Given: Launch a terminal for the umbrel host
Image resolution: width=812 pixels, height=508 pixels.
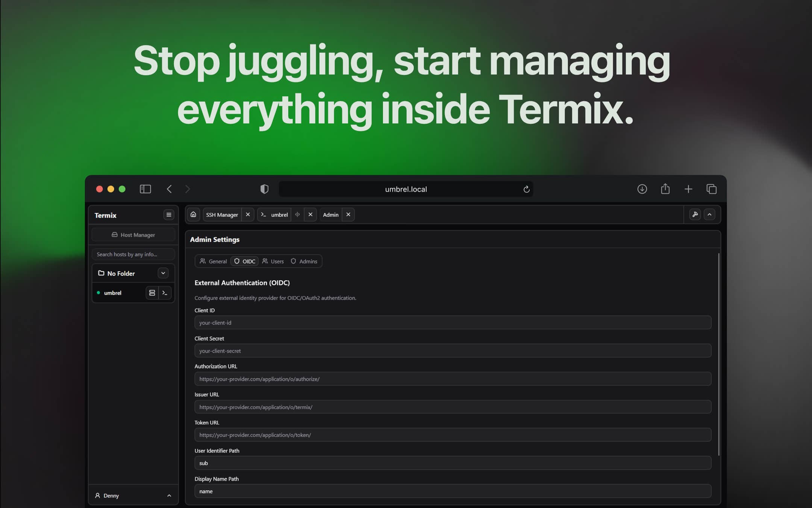Looking at the screenshot, I should click(165, 292).
